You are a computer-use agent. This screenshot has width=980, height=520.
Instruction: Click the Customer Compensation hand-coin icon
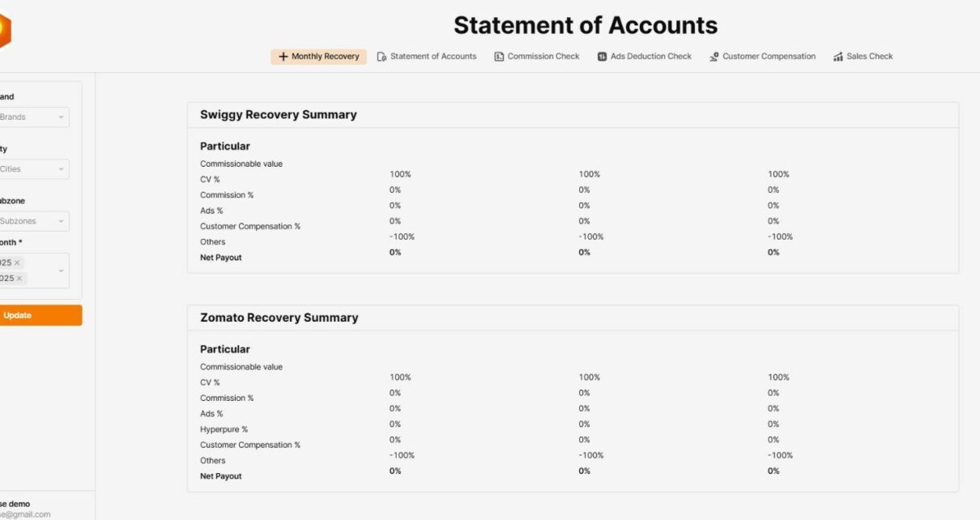pos(714,57)
